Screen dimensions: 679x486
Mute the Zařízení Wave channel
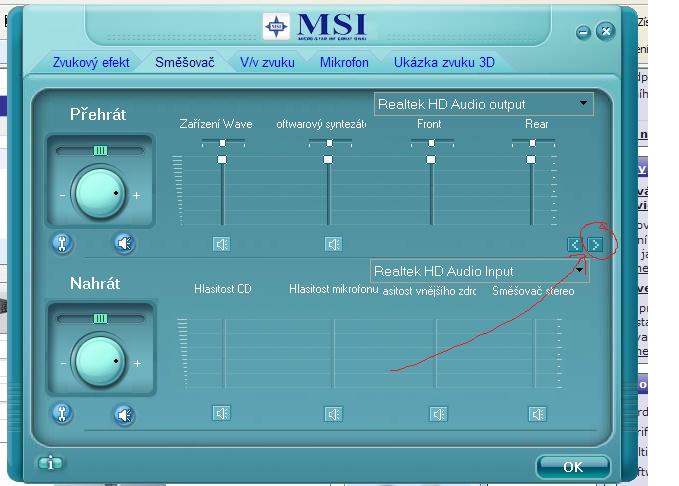pos(222,244)
